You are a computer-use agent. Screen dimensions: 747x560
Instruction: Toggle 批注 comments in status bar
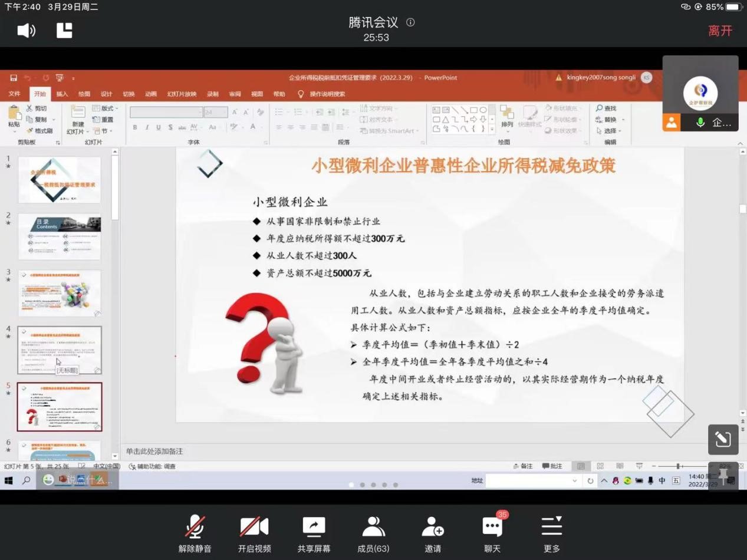pyautogui.click(x=552, y=466)
